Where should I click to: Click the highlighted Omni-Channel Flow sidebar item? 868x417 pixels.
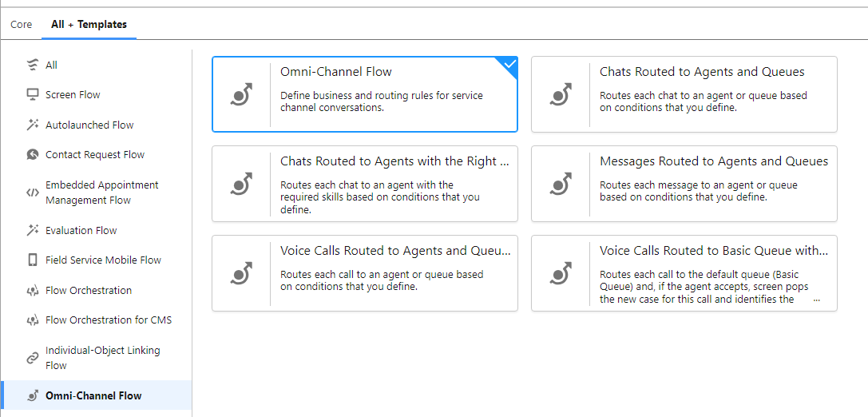(x=97, y=396)
